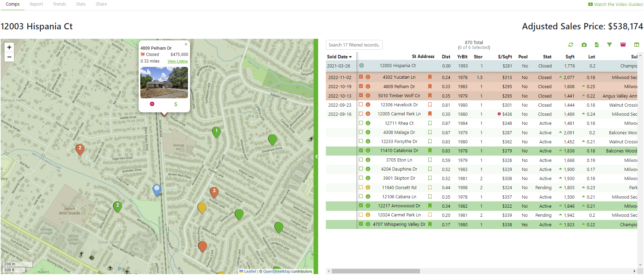
Task: Bookmark the 12711 Rhea Ct listing
Action: 430,123
